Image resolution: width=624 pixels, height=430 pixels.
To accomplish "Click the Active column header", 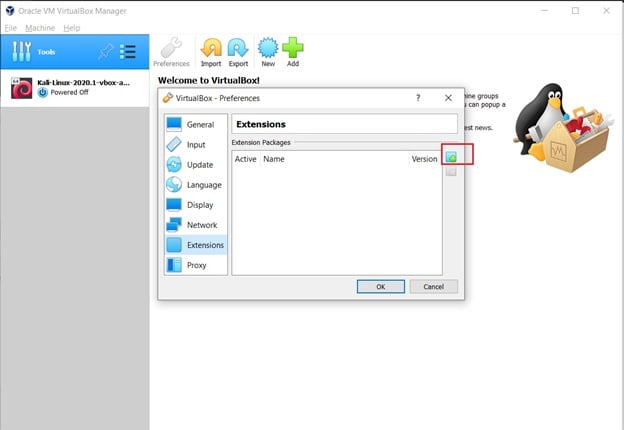I will (x=246, y=159).
